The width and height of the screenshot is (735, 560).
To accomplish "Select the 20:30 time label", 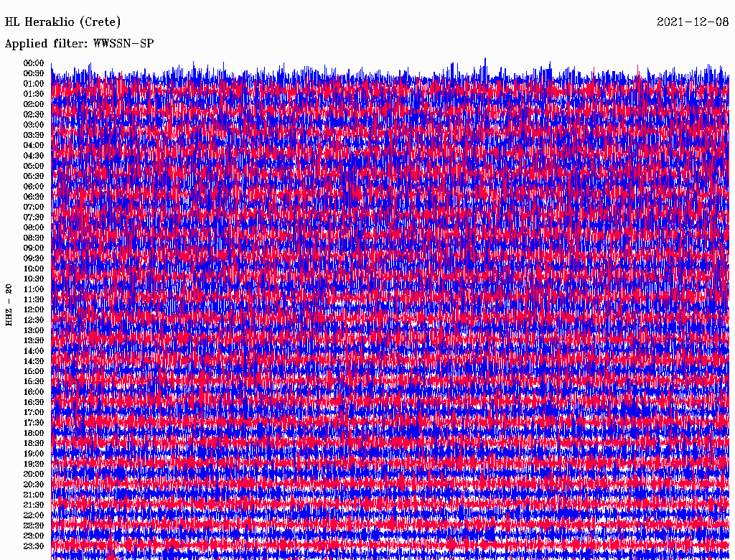I will 33,485.
